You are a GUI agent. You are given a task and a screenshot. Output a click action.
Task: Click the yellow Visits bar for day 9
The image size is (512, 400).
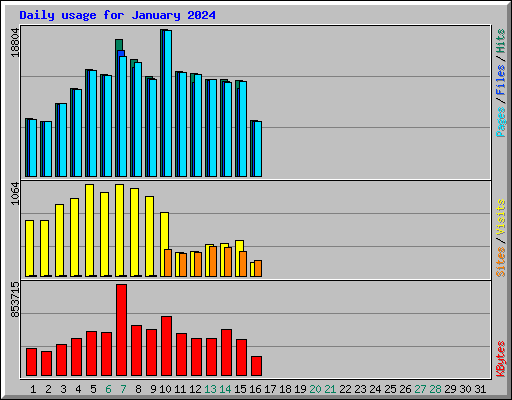[x=149, y=236]
